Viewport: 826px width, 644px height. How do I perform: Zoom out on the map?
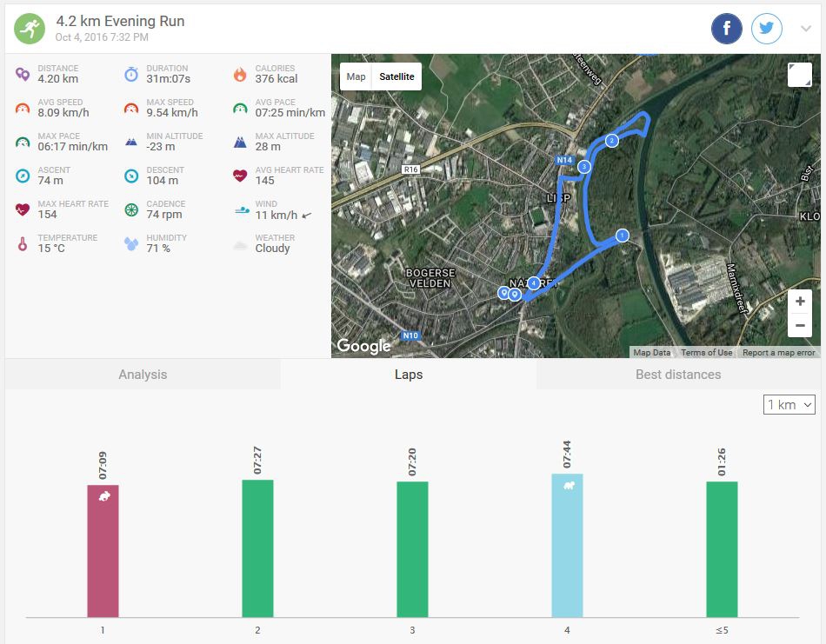click(800, 326)
